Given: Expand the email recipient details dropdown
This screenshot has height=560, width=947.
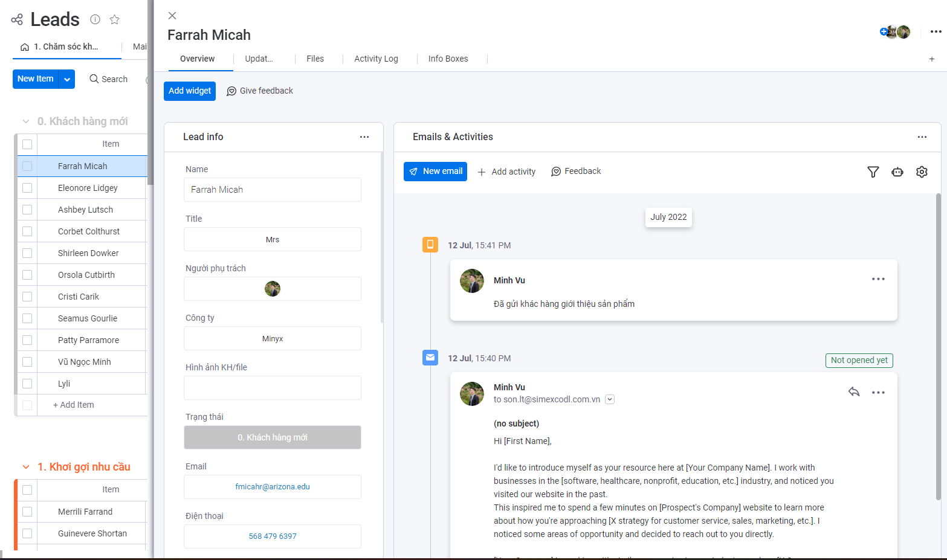Looking at the screenshot, I should coord(610,399).
